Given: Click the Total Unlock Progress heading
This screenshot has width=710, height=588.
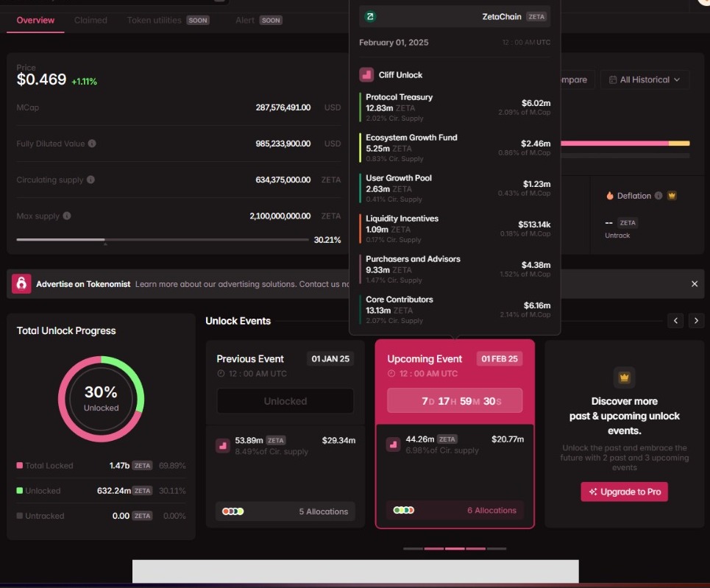Looking at the screenshot, I should click(x=66, y=330).
